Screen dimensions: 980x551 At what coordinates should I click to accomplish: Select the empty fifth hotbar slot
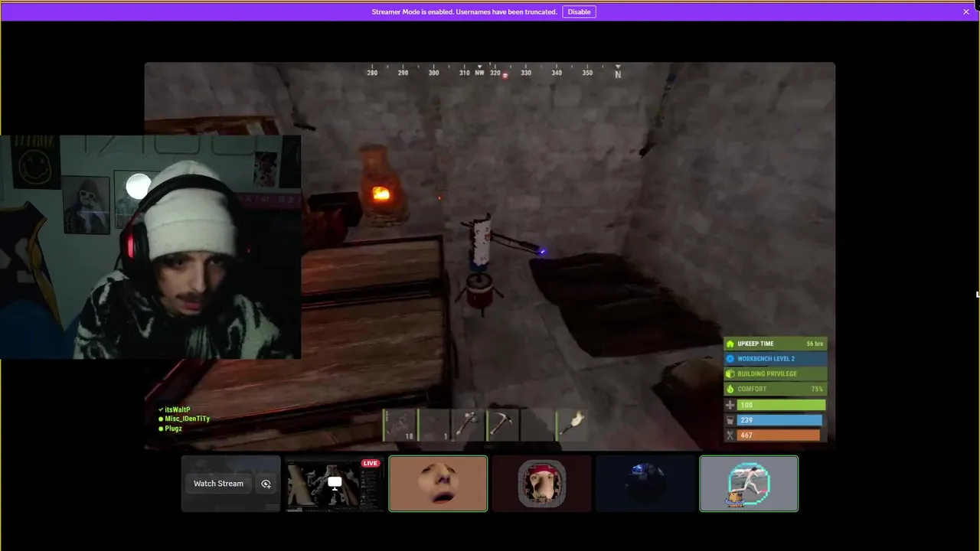coord(536,425)
